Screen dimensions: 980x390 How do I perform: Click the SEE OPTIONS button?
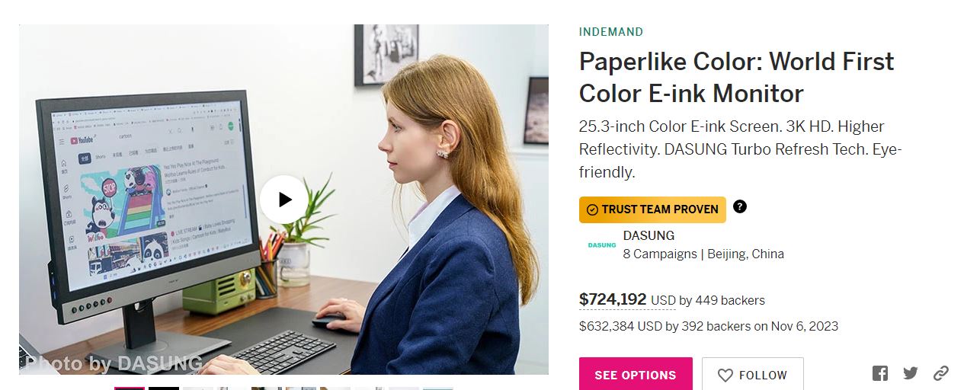tap(636, 375)
